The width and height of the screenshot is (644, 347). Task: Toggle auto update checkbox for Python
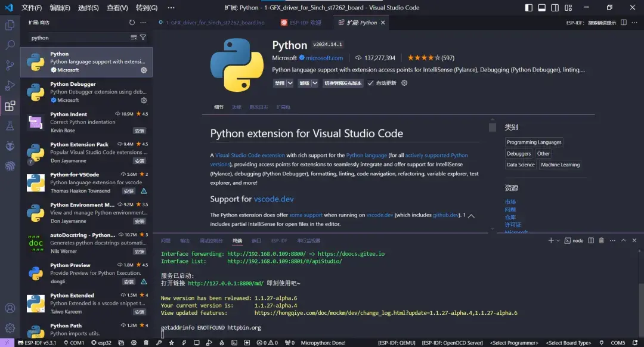coord(370,83)
